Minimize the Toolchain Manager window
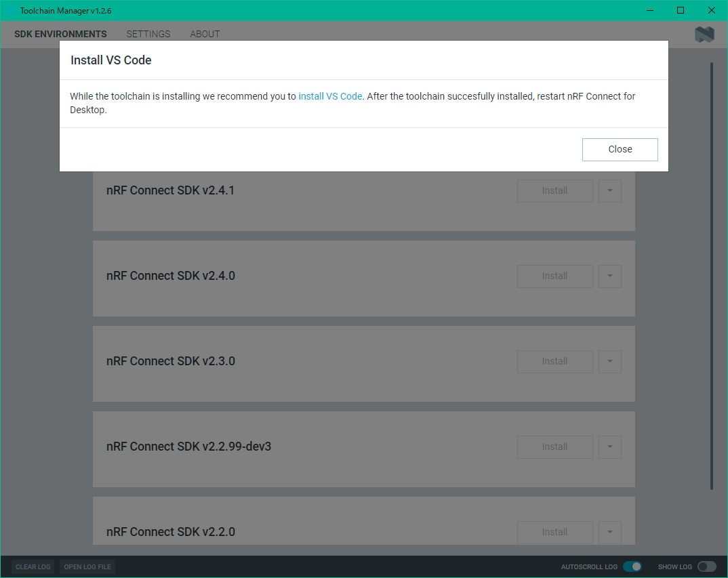 pos(650,10)
